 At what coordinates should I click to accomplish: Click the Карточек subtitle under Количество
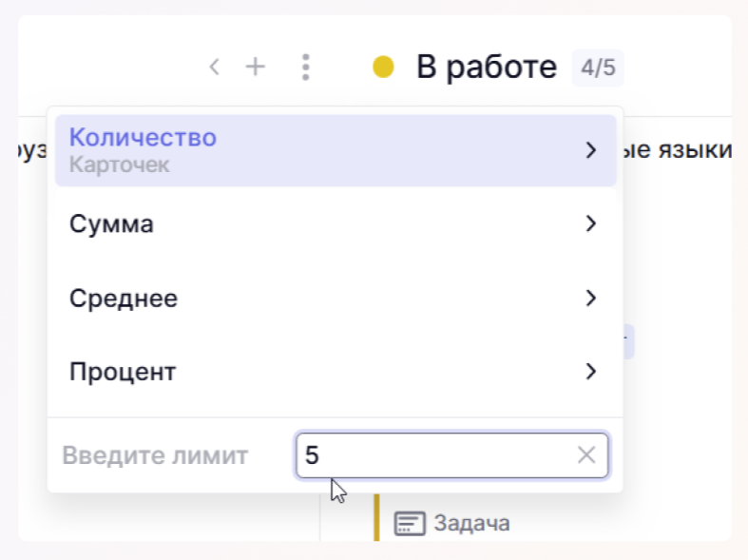pos(120,165)
